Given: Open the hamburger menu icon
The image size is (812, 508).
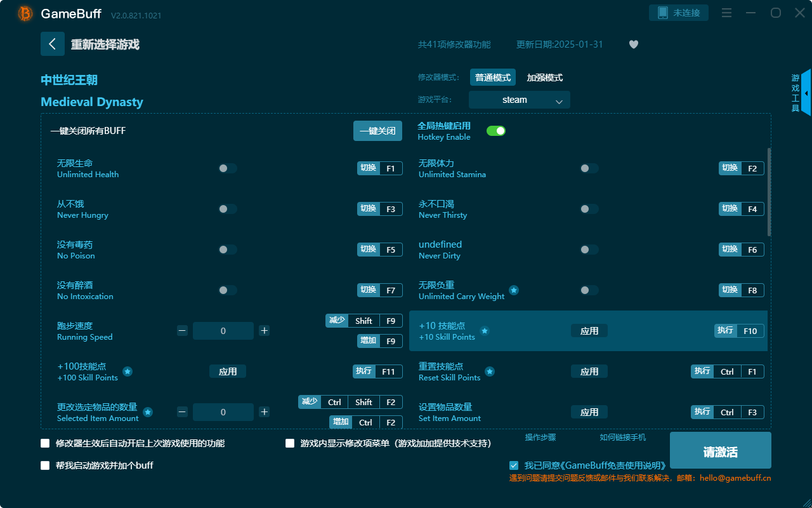Looking at the screenshot, I should pos(726,12).
